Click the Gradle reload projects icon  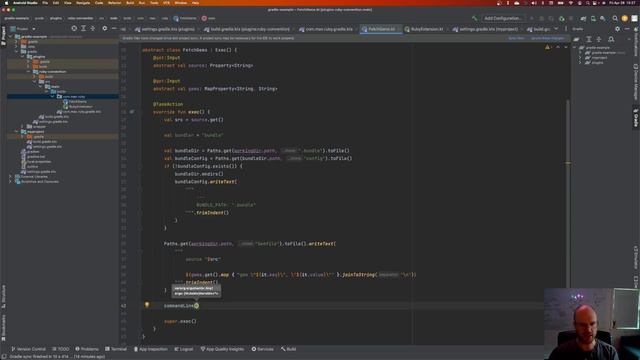pyautogui.click(x=576, y=39)
